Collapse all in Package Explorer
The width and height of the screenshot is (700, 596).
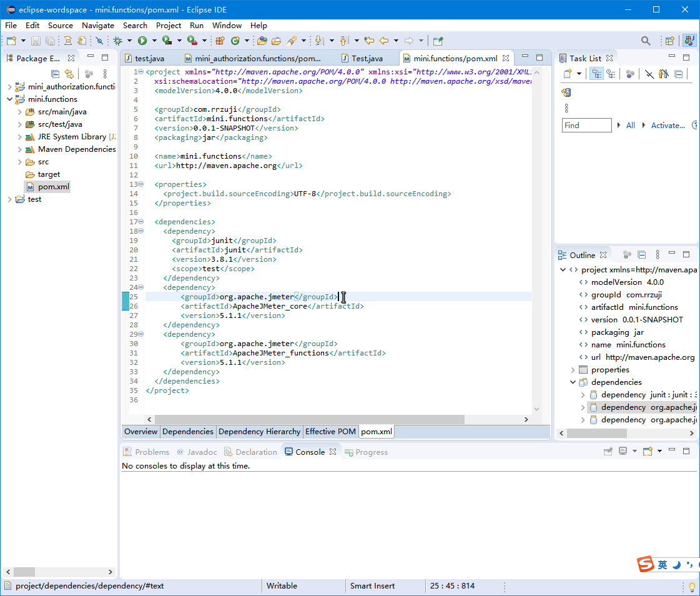(x=55, y=74)
